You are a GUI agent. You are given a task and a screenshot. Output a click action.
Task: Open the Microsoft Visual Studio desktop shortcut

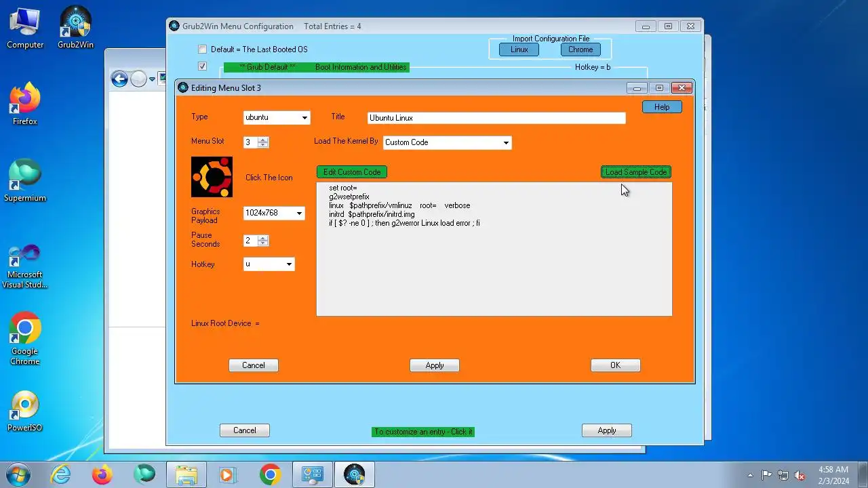(25, 266)
